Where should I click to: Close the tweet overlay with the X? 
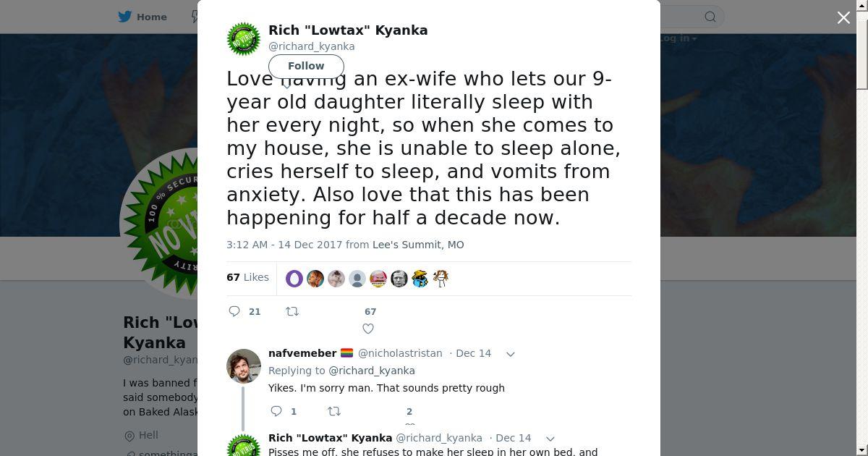coord(843,17)
